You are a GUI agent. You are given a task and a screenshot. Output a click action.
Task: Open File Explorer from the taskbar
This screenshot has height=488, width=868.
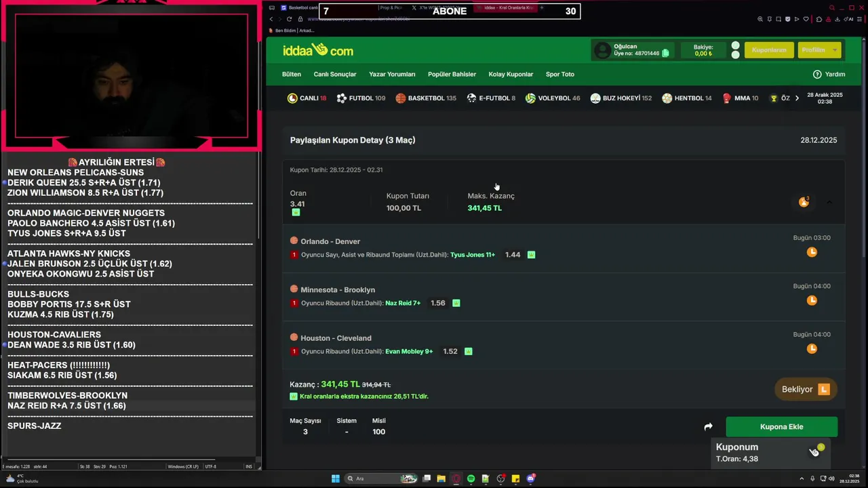pos(441,479)
